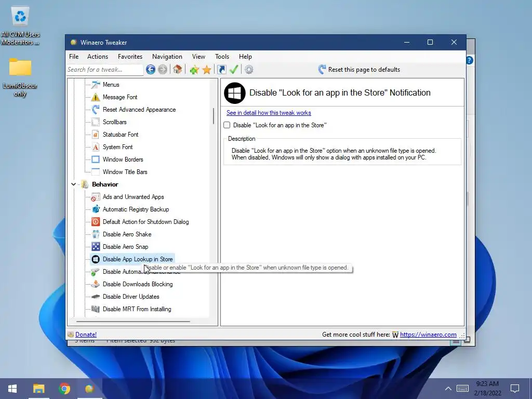
Task: Select the Scrollbars tree item
Action: pos(115,122)
